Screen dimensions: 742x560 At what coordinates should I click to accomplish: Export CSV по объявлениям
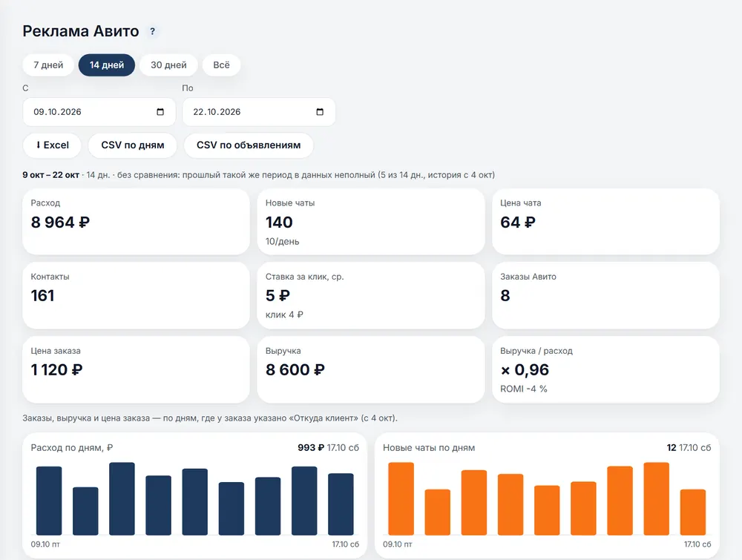pos(249,145)
